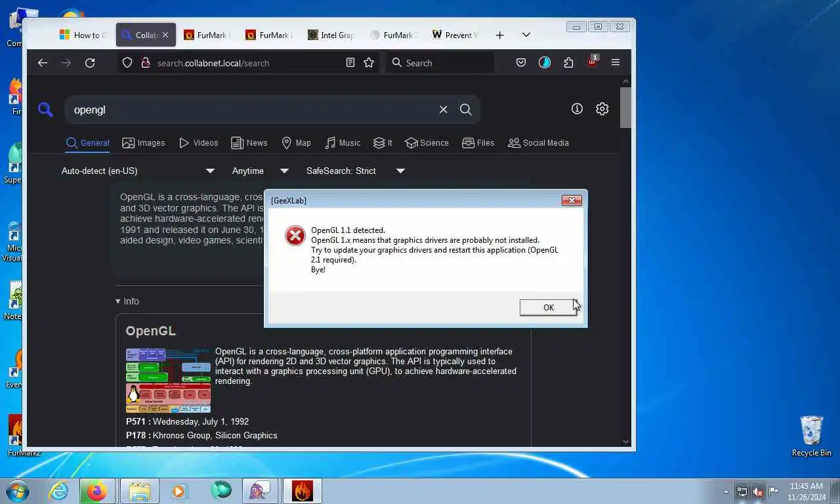Open the Anytime time-range dropdown
The width and height of the screenshot is (840, 504).
pos(261,171)
